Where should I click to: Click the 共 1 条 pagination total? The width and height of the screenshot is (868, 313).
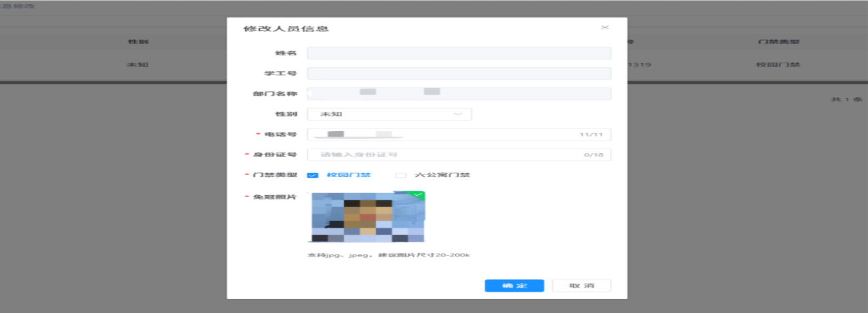(x=845, y=99)
